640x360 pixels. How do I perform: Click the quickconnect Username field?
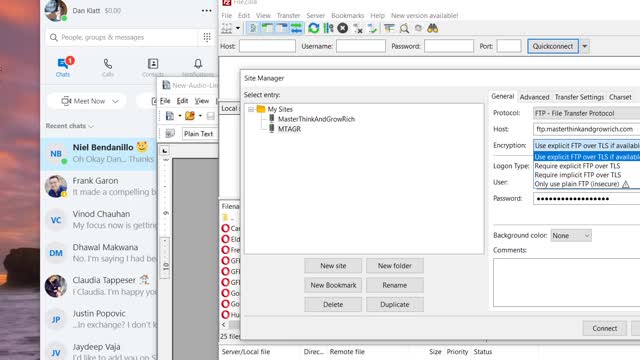coord(361,46)
